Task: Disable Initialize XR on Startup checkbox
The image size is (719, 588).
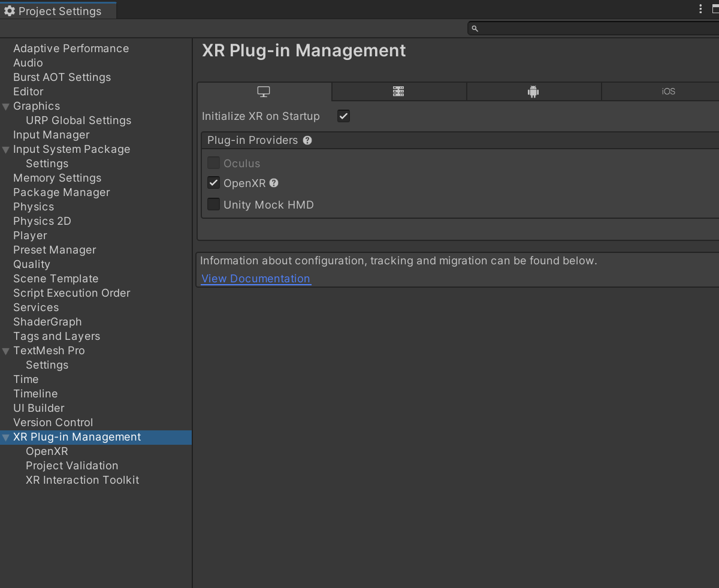Action: [x=343, y=116]
